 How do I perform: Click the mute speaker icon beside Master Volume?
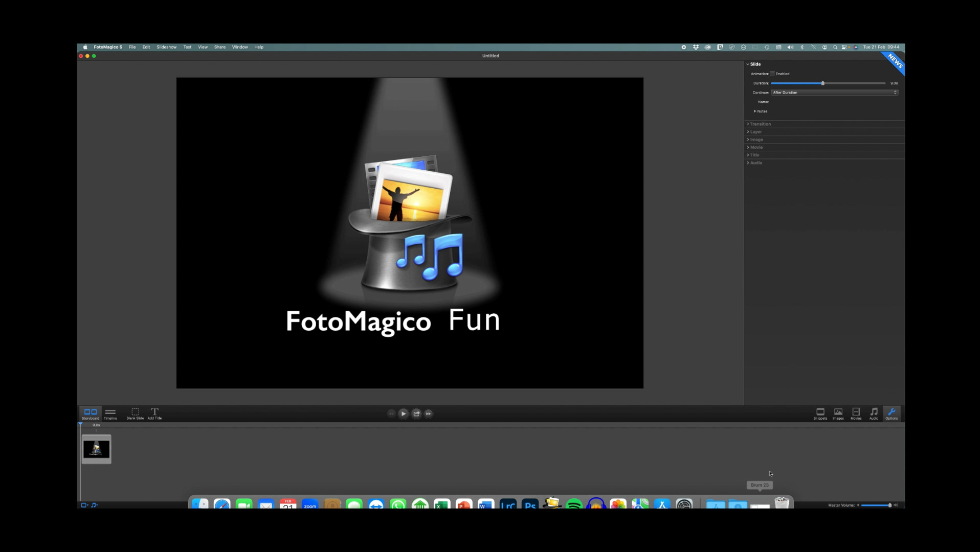pos(858,505)
